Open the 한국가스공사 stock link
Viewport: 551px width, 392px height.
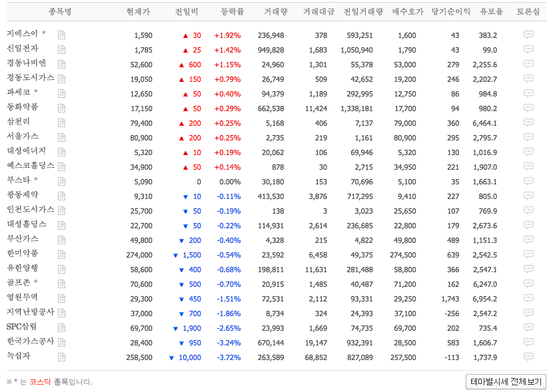[x=31, y=341]
